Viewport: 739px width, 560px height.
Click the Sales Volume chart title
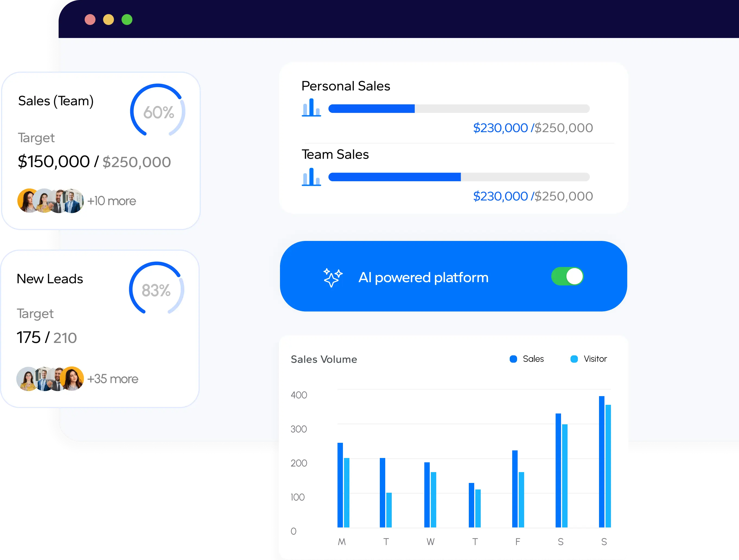pyautogui.click(x=324, y=359)
